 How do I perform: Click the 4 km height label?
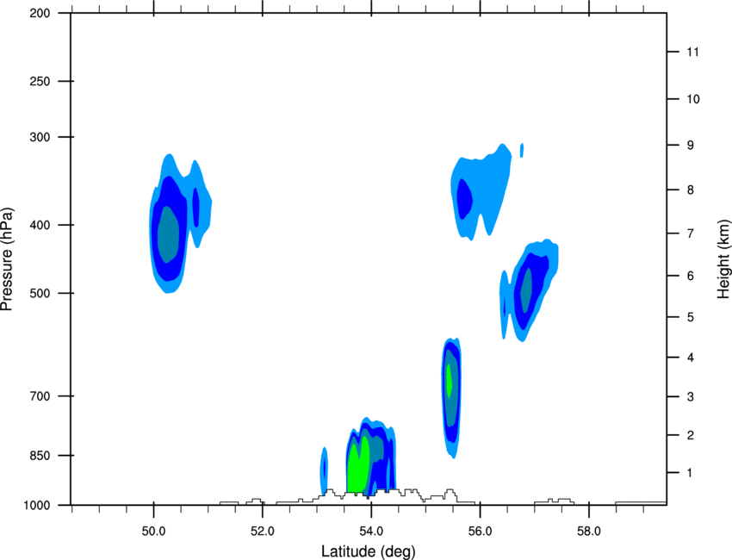coord(690,358)
